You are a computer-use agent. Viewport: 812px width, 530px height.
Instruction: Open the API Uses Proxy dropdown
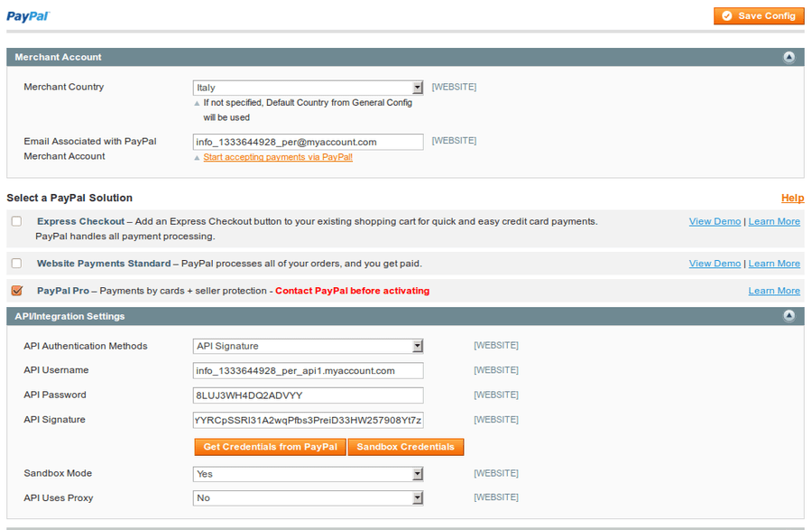[x=309, y=497]
